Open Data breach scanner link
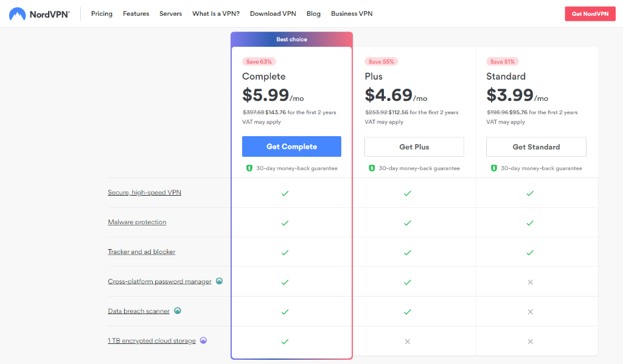 139,311
